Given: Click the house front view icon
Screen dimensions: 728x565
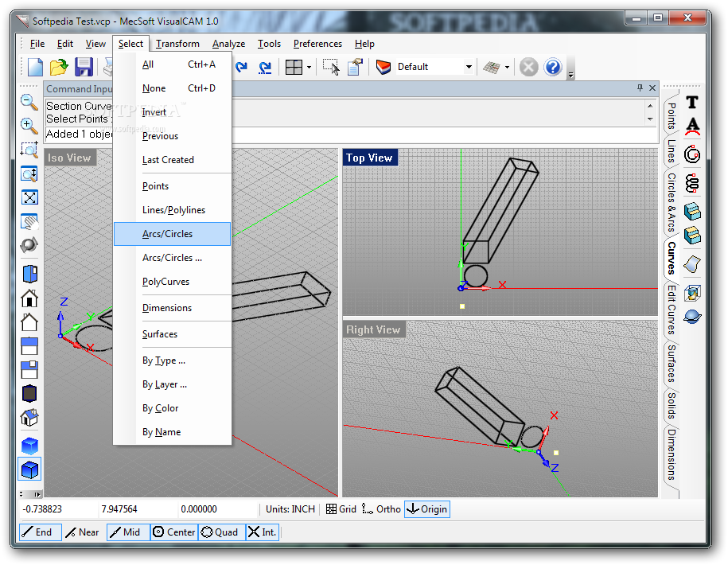Looking at the screenshot, I should (29, 298).
